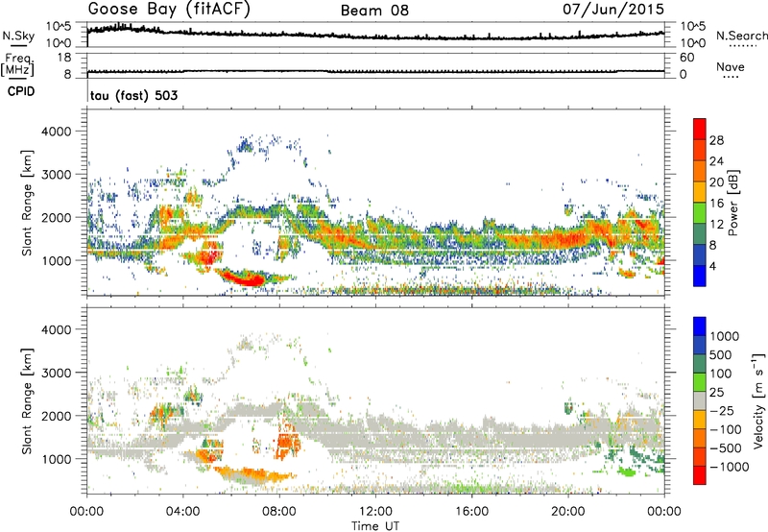This screenshot has width=768, height=532.
Task: Click the 'Slant Range [km]' label of power panel
Action: [x=27, y=203]
